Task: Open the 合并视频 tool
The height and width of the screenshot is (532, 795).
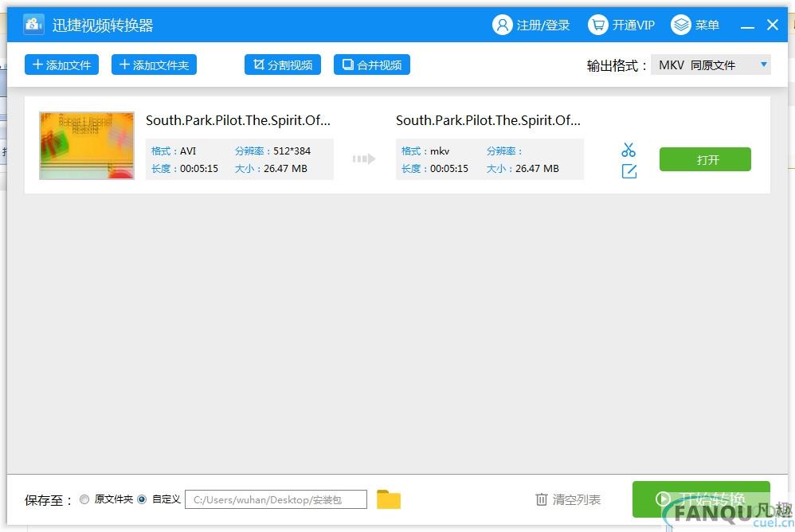Action: pyautogui.click(x=372, y=65)
